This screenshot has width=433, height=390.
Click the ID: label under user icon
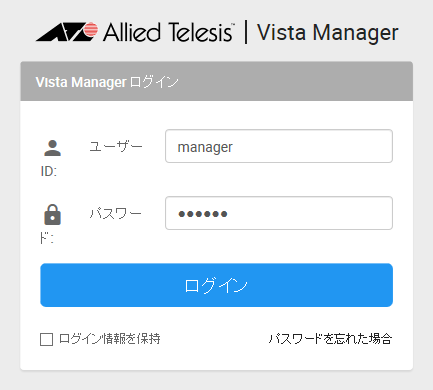(49, 171)
